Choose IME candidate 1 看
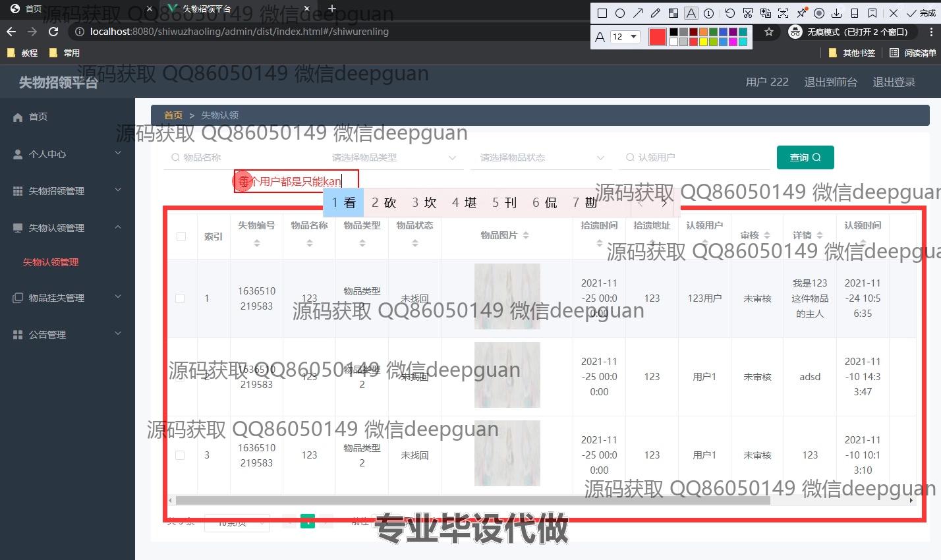941x560 pixels. click(x=343, y=203)
